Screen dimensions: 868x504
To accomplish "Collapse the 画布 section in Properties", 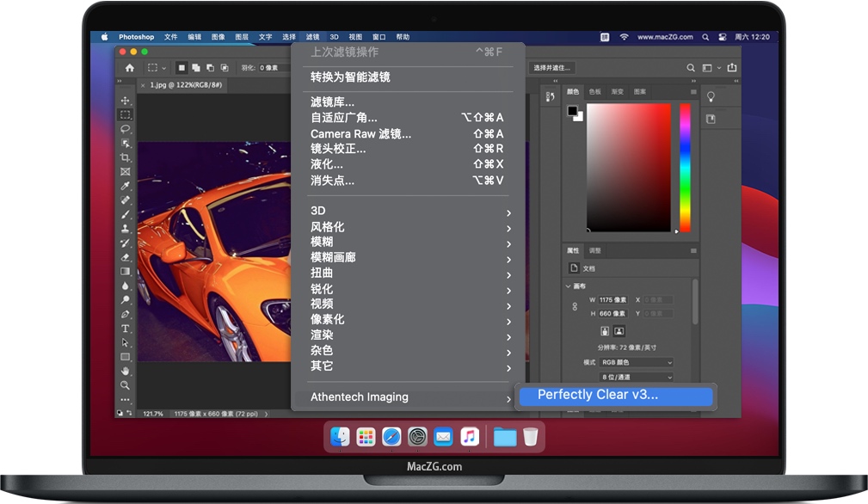I will (x=569, y=286).
